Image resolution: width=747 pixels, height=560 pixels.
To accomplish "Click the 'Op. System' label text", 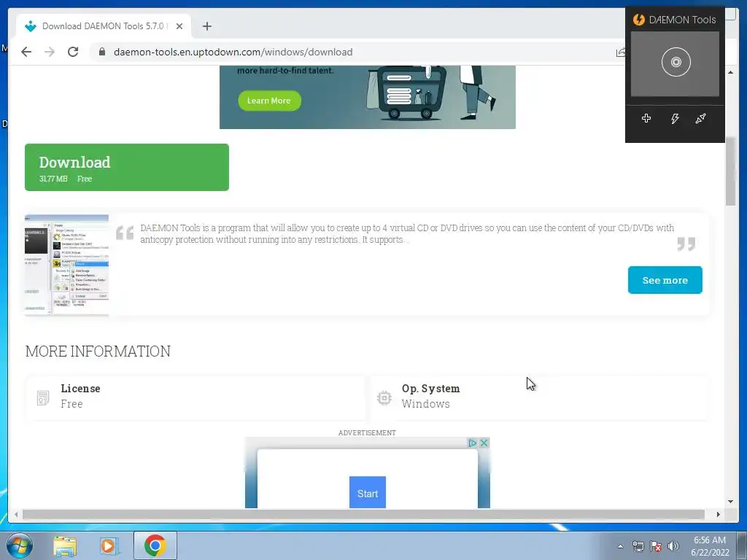I will click(430, 389).
